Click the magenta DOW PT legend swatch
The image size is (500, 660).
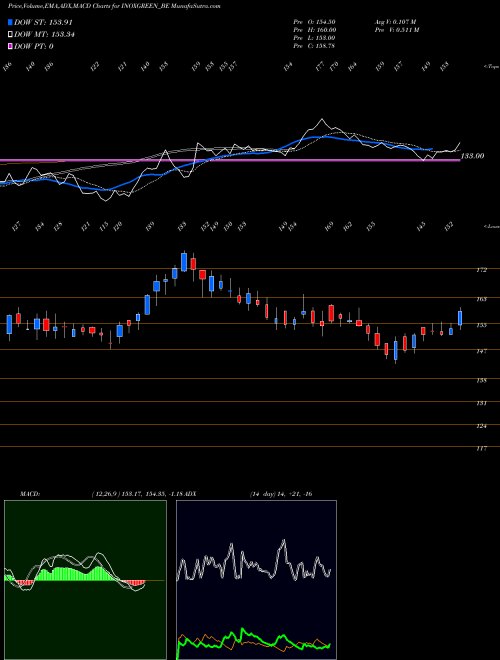(x=10, y=46)
